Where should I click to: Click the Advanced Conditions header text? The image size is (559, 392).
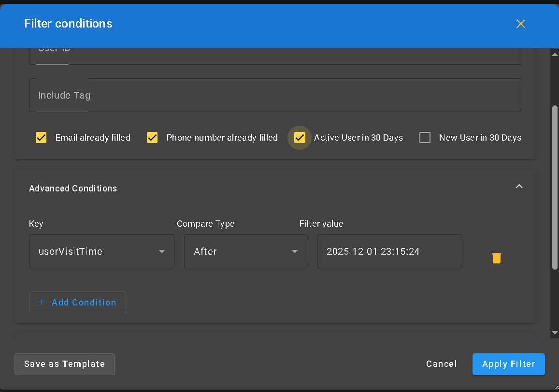pos(73,189)
